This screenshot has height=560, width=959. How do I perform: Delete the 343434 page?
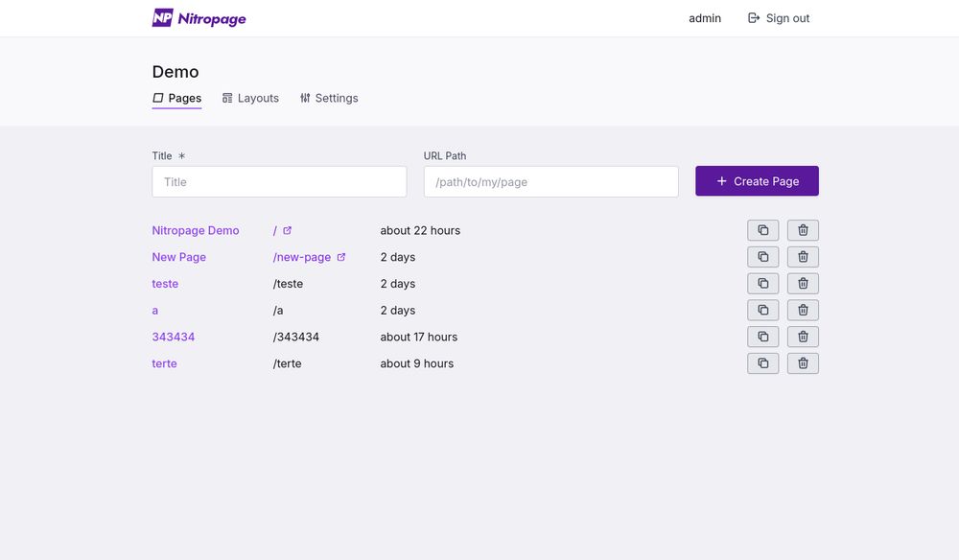coord(803,337)
